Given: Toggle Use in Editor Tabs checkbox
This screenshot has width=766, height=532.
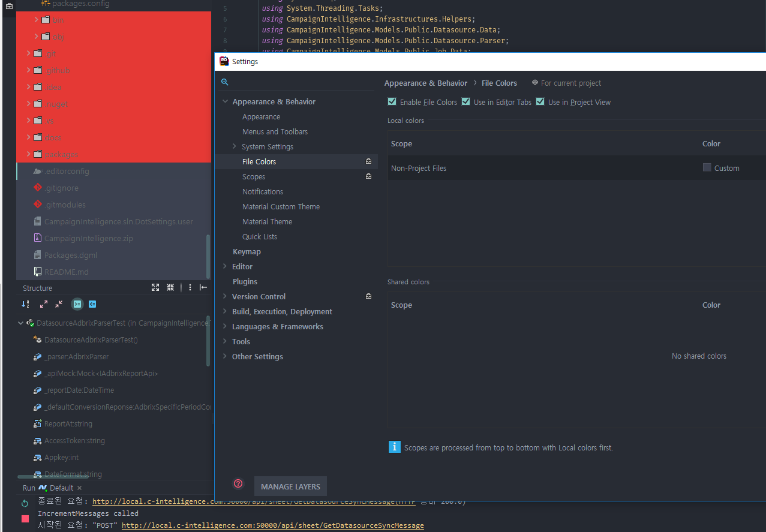Looking at the screenshot, I should pos(465,102).
